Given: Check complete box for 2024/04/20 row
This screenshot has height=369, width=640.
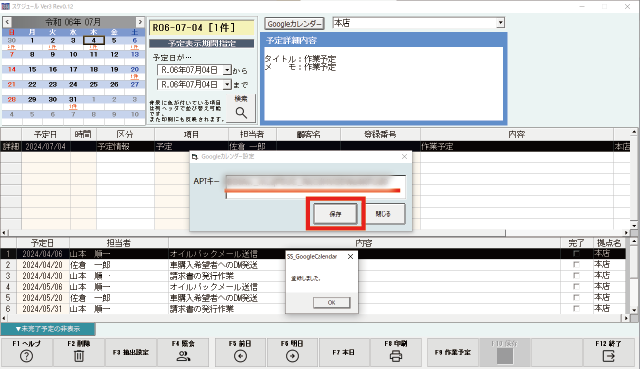Looking at the screenshot, I should 576,265.
